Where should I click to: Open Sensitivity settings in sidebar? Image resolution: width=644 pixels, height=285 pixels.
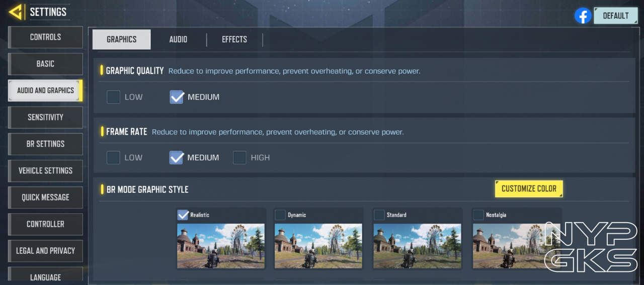click(x=45, y=117)
